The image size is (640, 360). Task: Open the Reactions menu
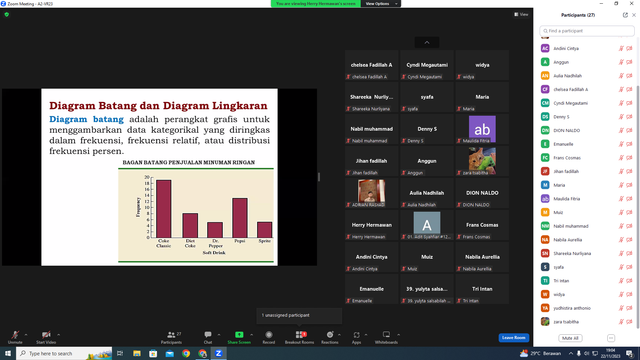click(x=330, y=337)
